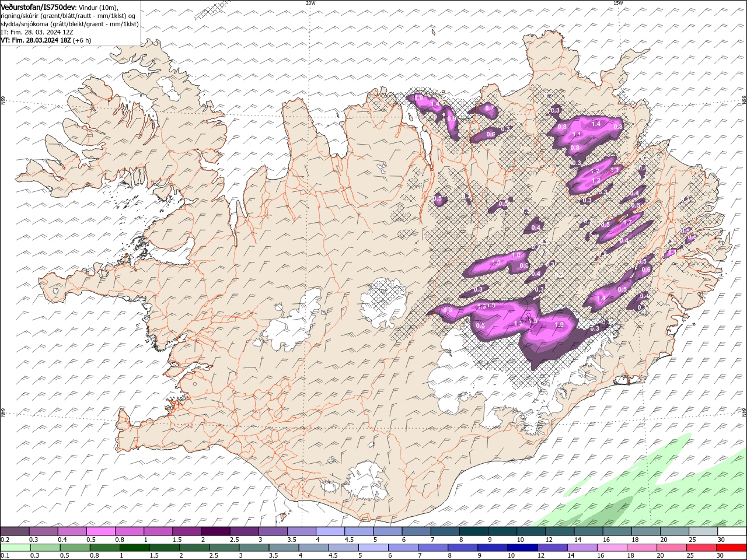Select lower legend palest green 0.1 swatch
The image size is (747, 560).
15,548
